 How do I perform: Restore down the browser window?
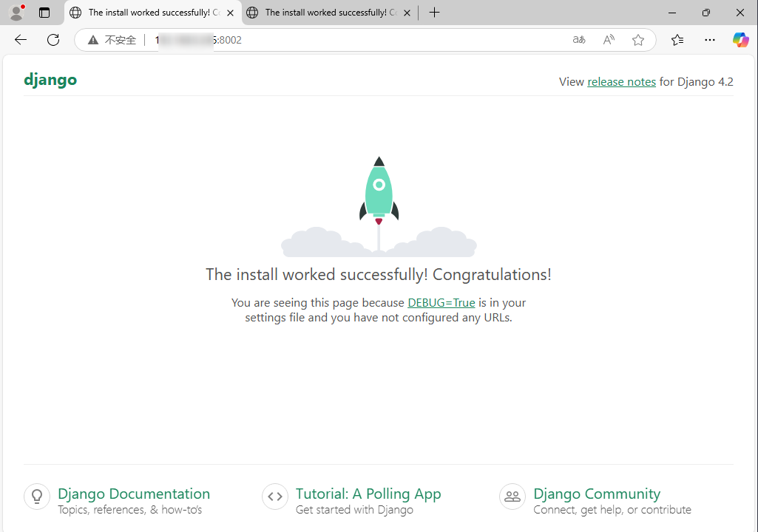[705, 13]
